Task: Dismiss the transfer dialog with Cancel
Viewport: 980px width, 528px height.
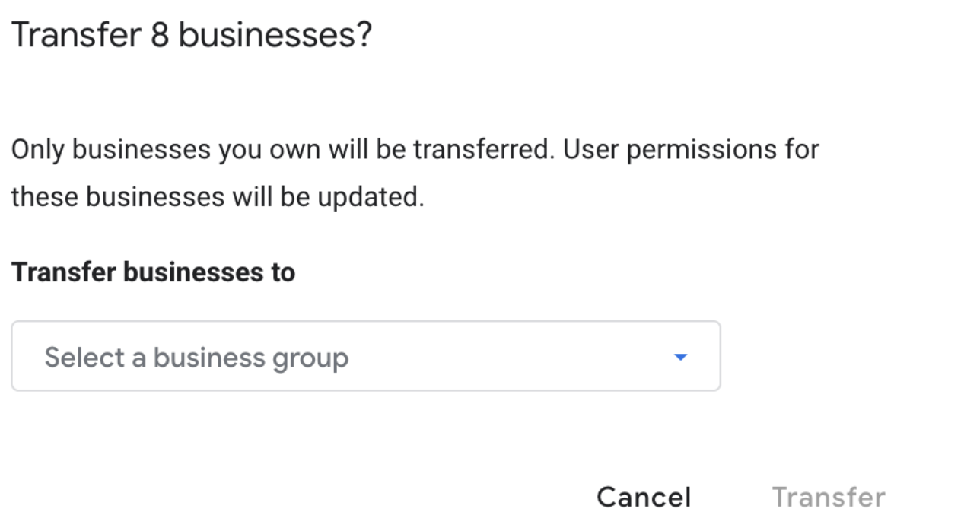Action: pos(644,498)
